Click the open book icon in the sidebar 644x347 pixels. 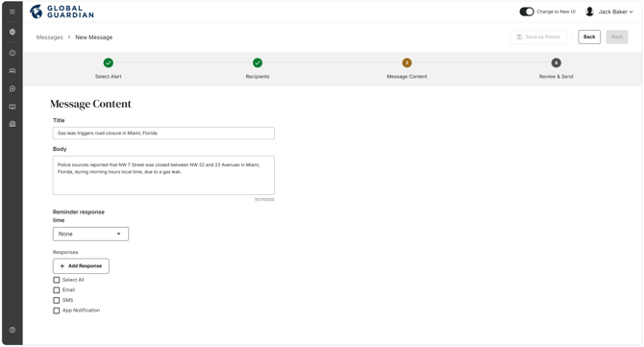click(x=12, y=107)
